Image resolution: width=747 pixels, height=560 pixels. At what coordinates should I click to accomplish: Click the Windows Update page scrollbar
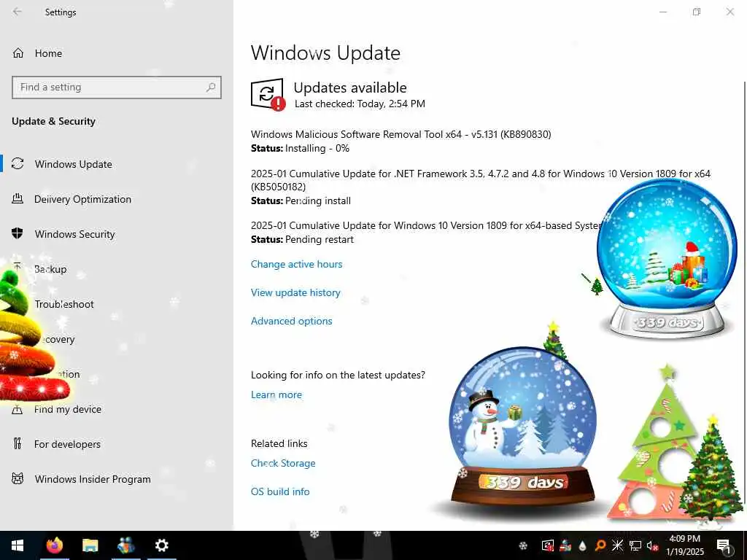[x=744, y=293]
